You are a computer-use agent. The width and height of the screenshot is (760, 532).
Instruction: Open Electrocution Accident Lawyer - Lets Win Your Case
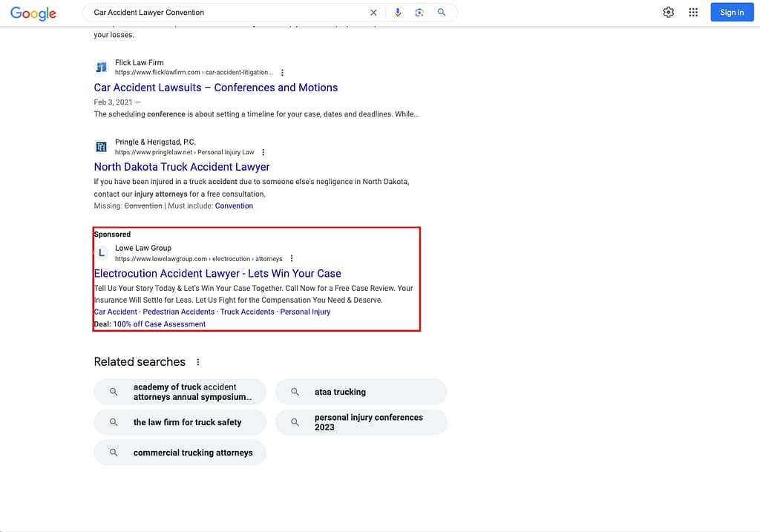217,273
